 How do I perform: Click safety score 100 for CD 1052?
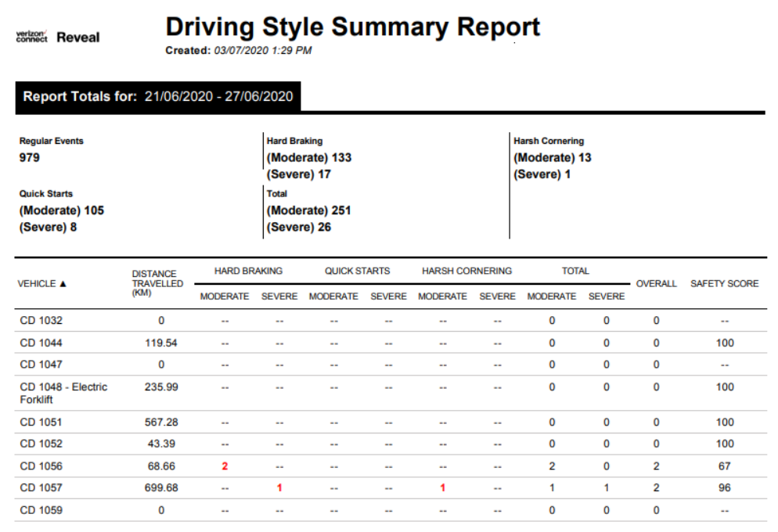pyautogui.click(x=725, y=444)
